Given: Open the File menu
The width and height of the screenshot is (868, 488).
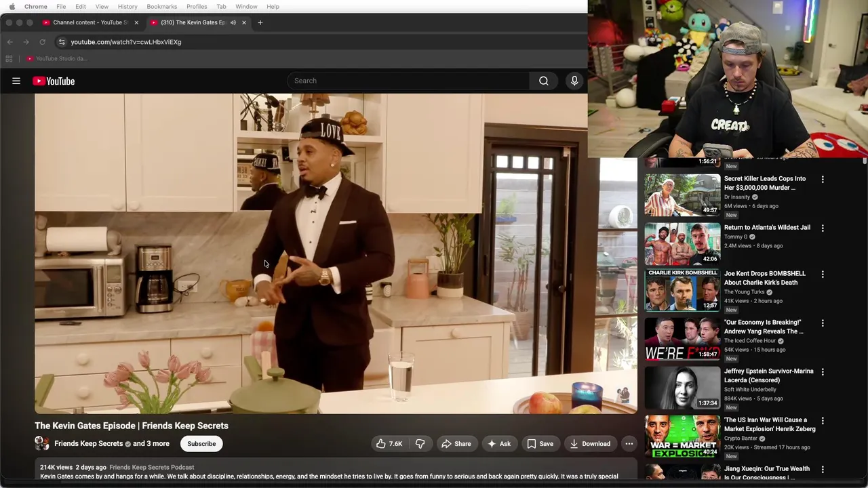Looking at the screenshot, I should click(61, 7).
